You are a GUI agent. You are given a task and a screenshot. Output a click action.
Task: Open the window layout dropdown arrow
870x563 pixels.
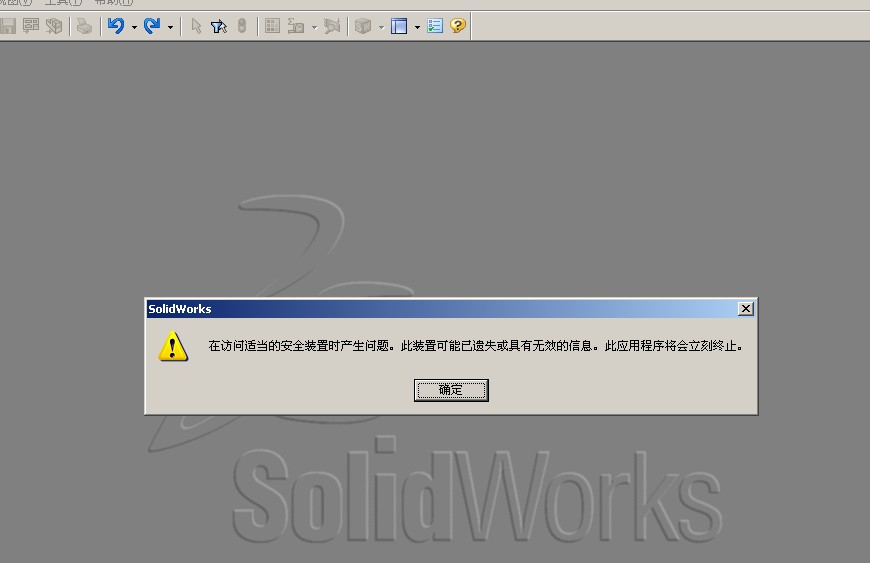(x=417, y=27)
